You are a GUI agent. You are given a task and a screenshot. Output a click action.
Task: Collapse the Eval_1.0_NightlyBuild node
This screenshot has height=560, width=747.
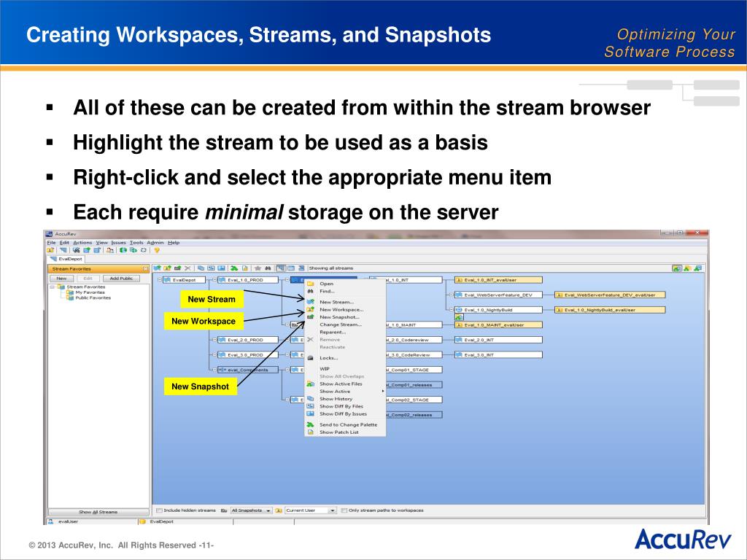click(452, 310)
